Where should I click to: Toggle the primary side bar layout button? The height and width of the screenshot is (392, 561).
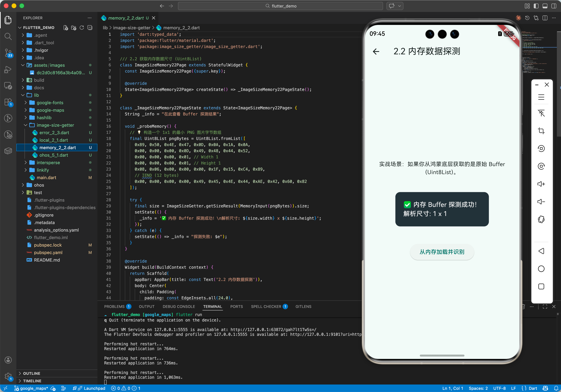pos(536,6)
